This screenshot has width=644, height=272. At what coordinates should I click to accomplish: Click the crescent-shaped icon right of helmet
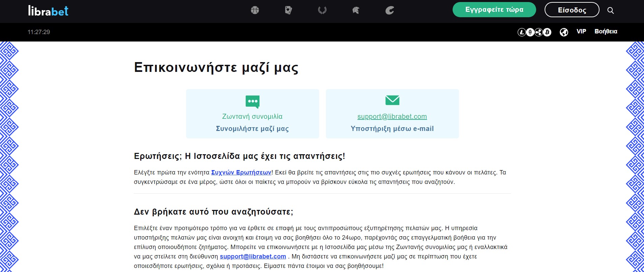click(x=390, y=10)
